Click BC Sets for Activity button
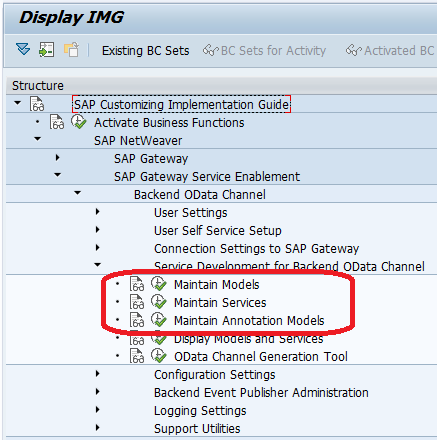Image resolution: width=437 pixels, height=440 pixels. (264, 51)
